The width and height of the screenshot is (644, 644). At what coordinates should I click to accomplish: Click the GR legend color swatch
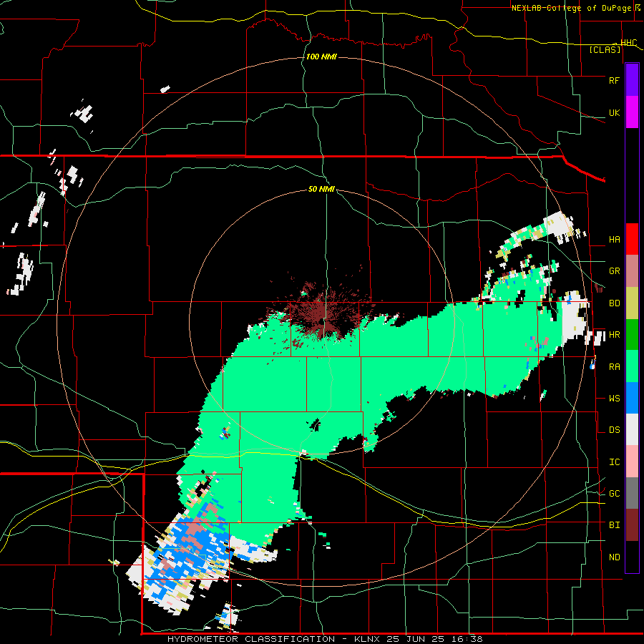click(x=632, y=271)
